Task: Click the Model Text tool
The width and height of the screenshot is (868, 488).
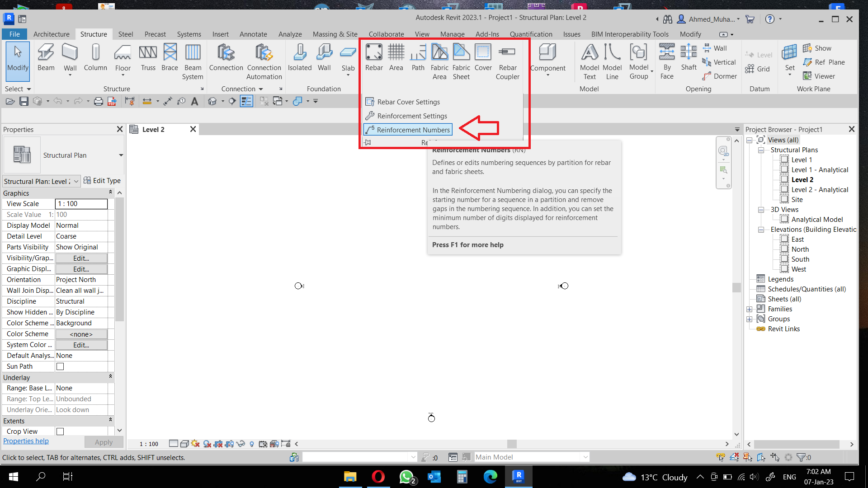Action: 589,53
